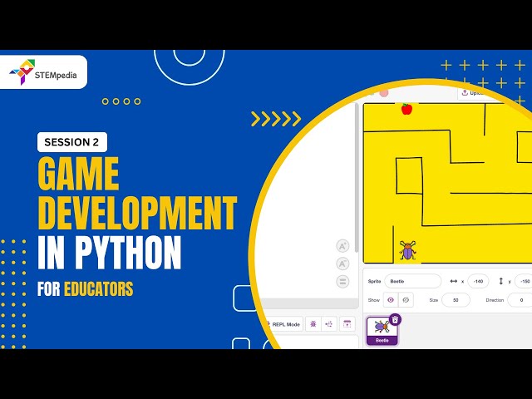Edit the Sprite name field containing Beetle
This screenshot has height=399, width=532.
413,281
